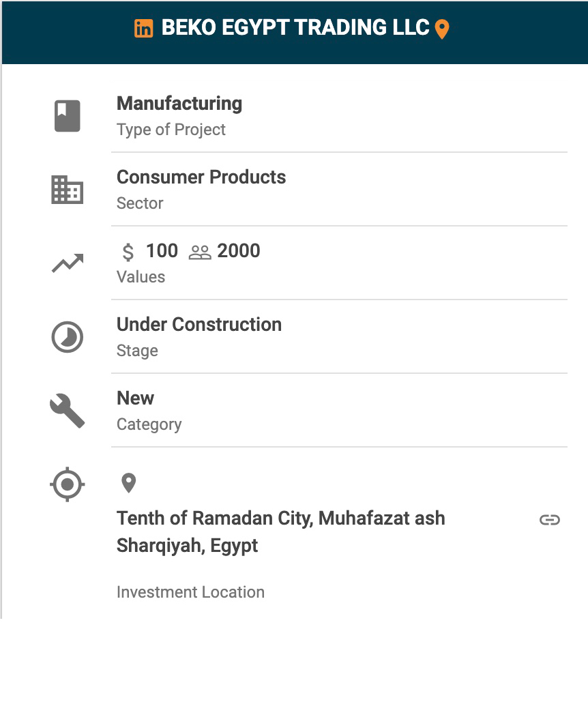
Task: Click the New category value
Action: (136, 398)
